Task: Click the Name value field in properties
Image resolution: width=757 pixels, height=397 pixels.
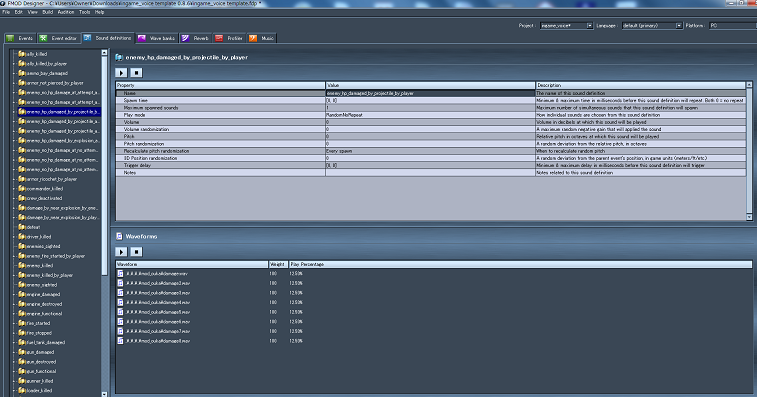Action: click(x=430, y=93)
